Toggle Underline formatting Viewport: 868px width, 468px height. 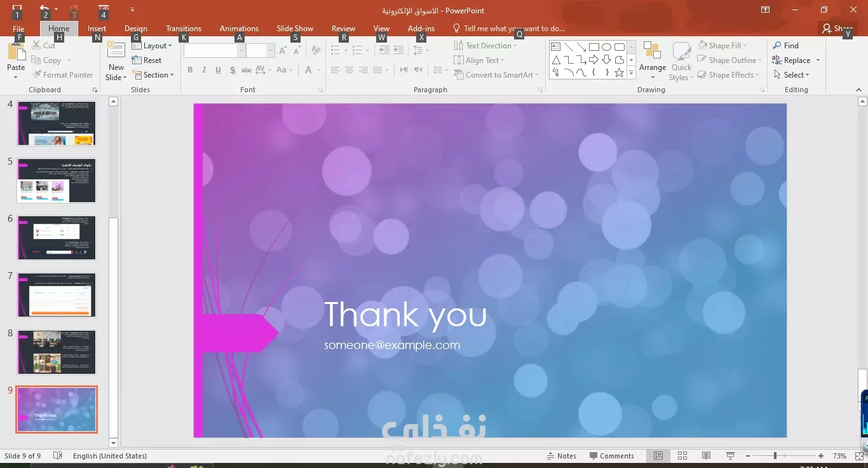[x=218, y=70]
